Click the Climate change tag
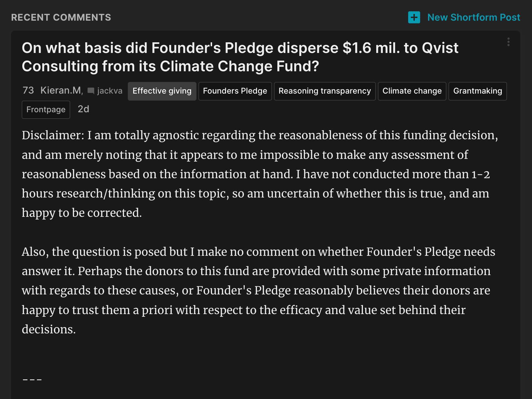Image resolution: width=532 pixels, height=399 pixels. tap(412, 91)
